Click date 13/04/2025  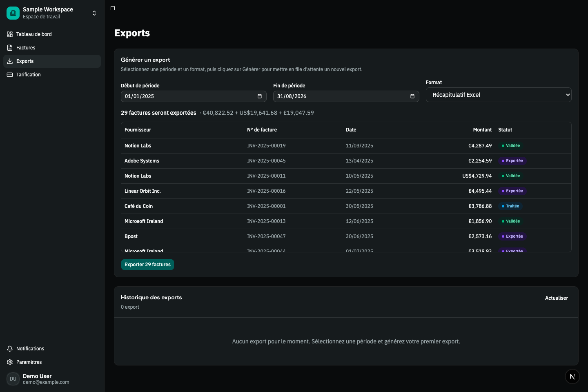(359, 161)
